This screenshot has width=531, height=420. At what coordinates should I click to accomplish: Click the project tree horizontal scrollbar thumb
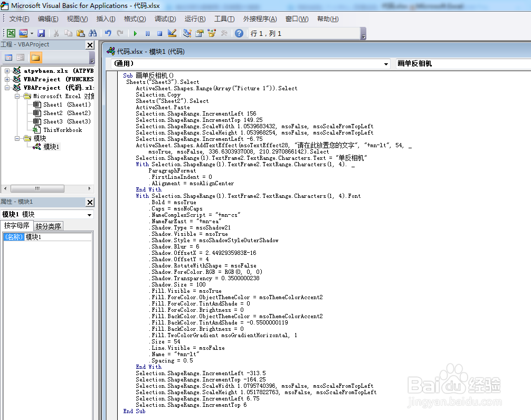tap(37, 188)
